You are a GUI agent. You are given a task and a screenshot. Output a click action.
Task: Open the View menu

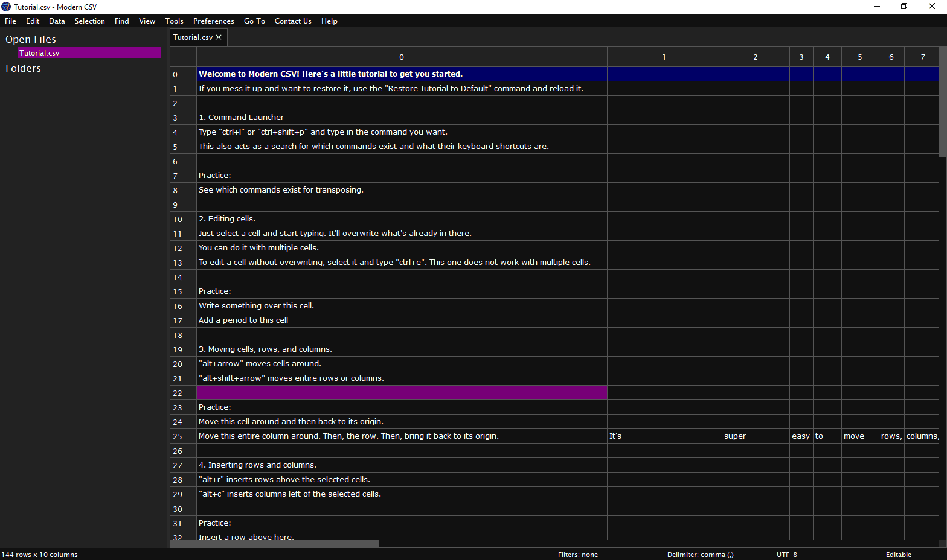[147, 21]
